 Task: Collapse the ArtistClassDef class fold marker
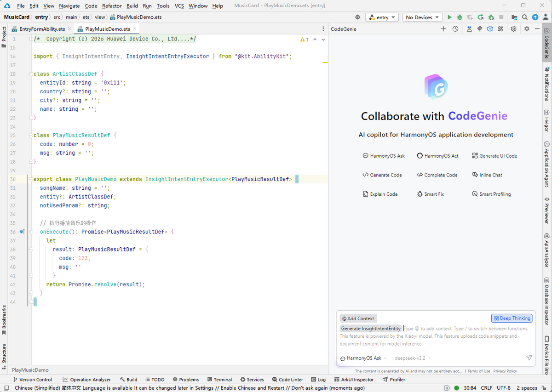30,74
